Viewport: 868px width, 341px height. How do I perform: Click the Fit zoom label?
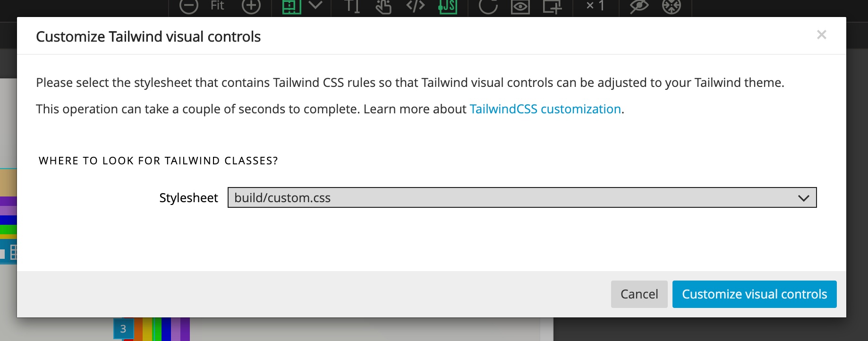(x=217, y=6)
